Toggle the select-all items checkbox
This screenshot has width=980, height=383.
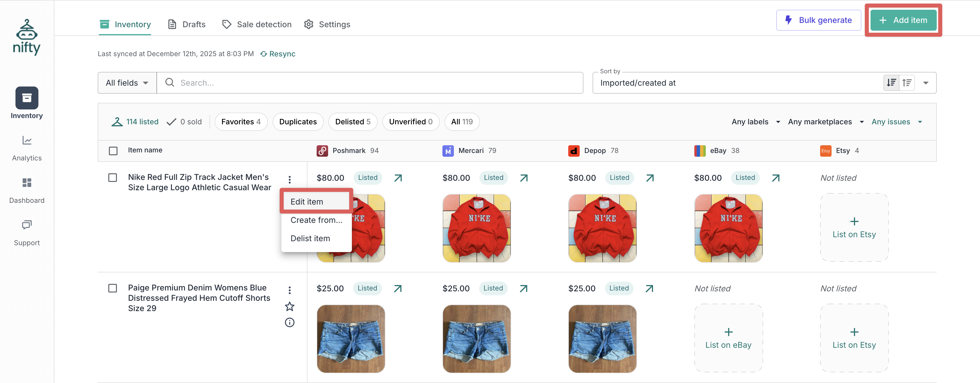tap(113, 151)
